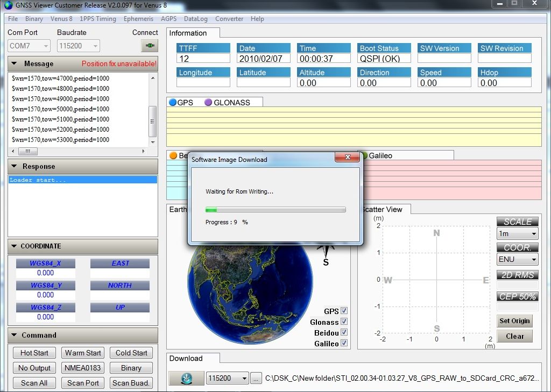Disable the Galileo checkbox
This screenshot has height=392, width=551.
point(344,343)
